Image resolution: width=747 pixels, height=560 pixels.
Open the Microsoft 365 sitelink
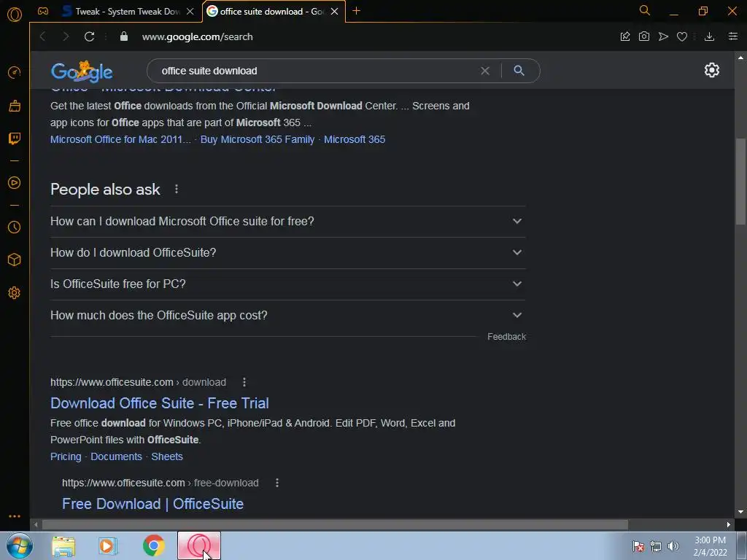pos(355,139)
